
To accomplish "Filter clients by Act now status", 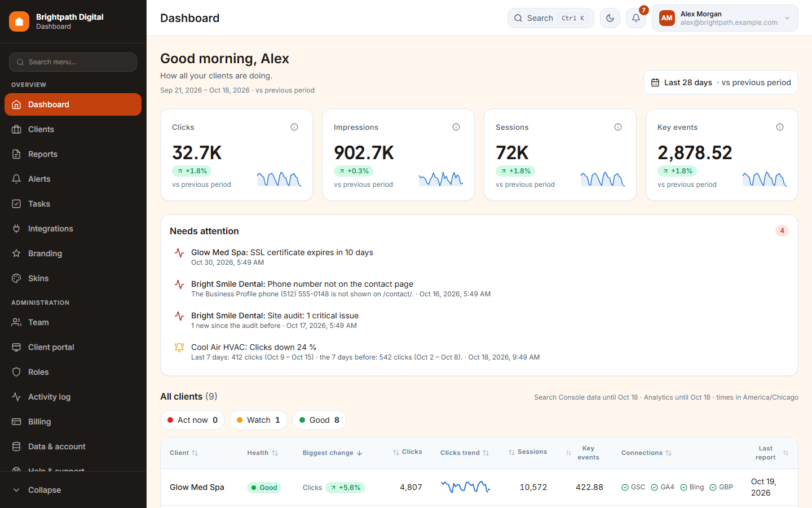I will pos(193,420).
